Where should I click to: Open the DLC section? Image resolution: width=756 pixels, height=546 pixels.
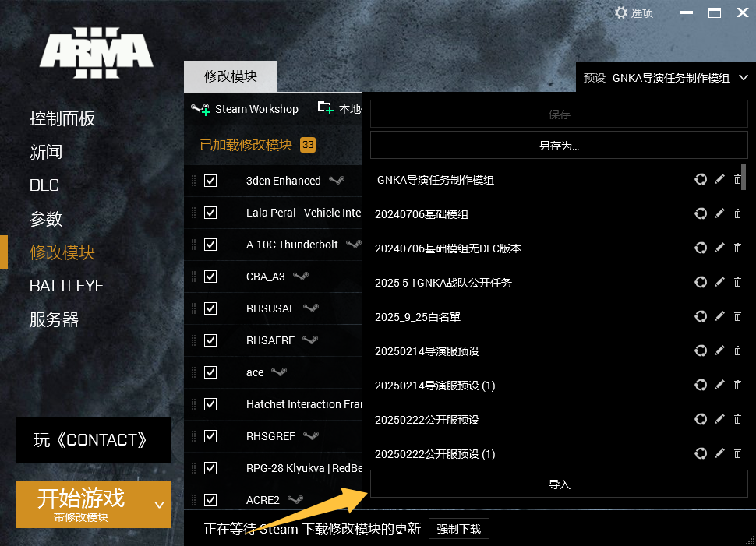click(x=44, y=185)
